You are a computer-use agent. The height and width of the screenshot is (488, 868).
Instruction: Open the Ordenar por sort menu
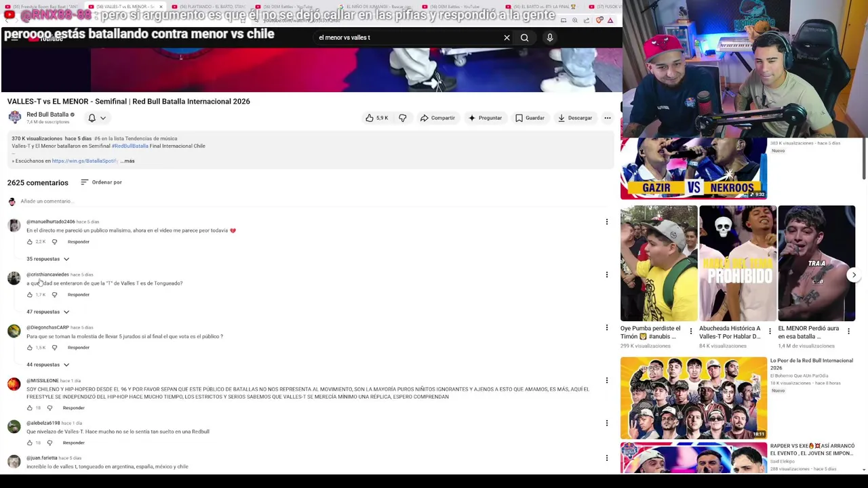pos(101,182)
